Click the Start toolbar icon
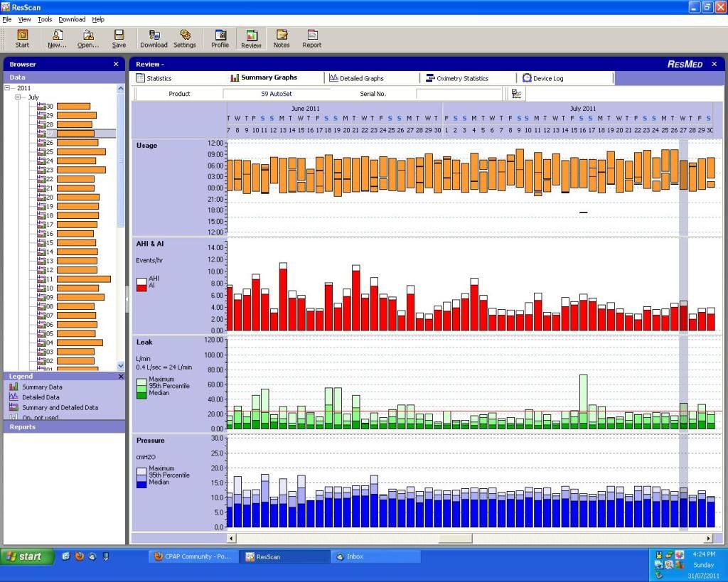Viewport: 728px width, 582px height. click(22, 38)
